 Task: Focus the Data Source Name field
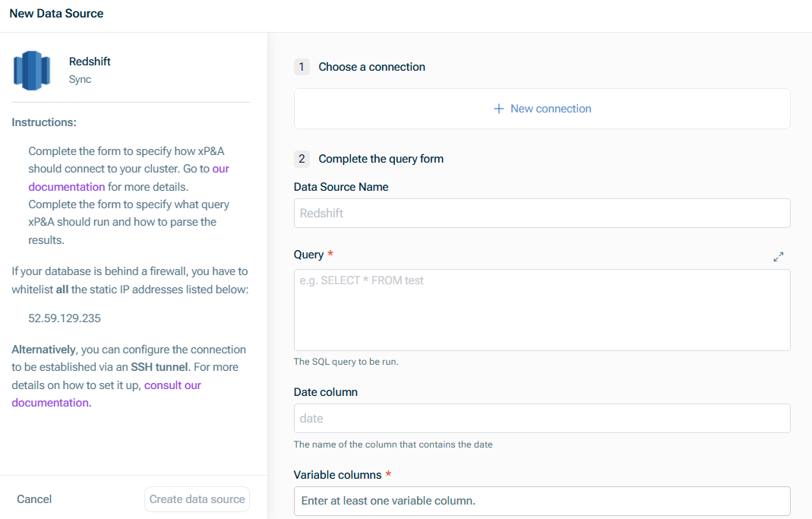pyautogui.click(x=542, y=214)
